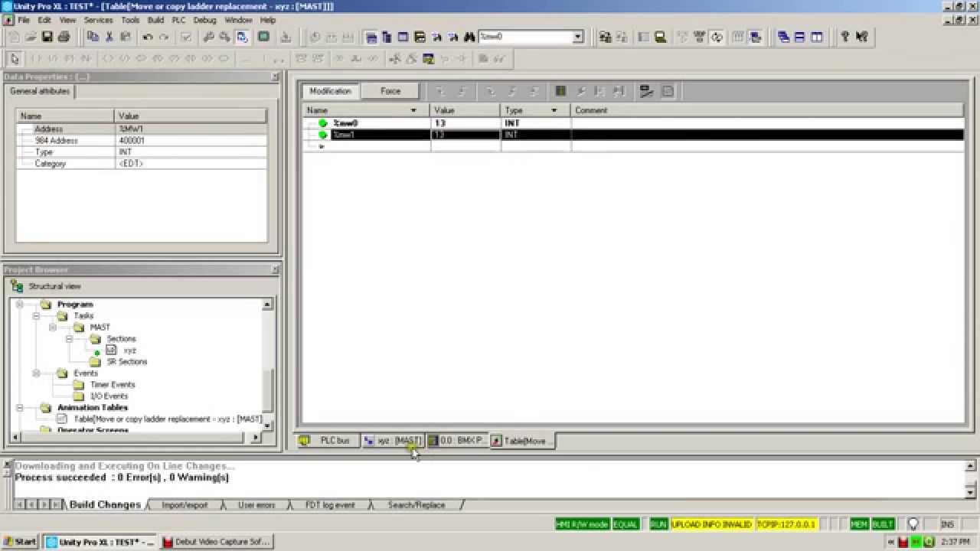Image resolution: width=980 pixels, height=551 pixels.
Task: Collapse the Animation Tables node
Action: tap(20, 407)
